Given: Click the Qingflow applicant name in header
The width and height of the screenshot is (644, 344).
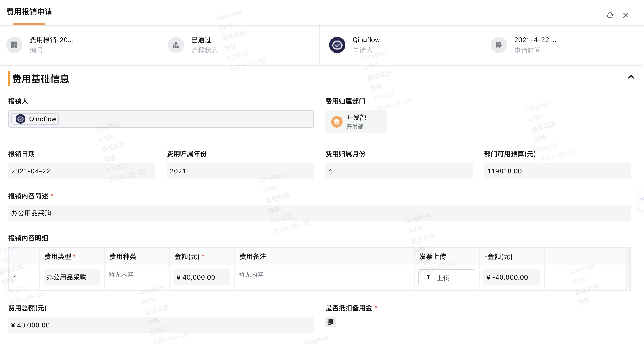Looking at the screenshot, I should (x=366, y=40).
